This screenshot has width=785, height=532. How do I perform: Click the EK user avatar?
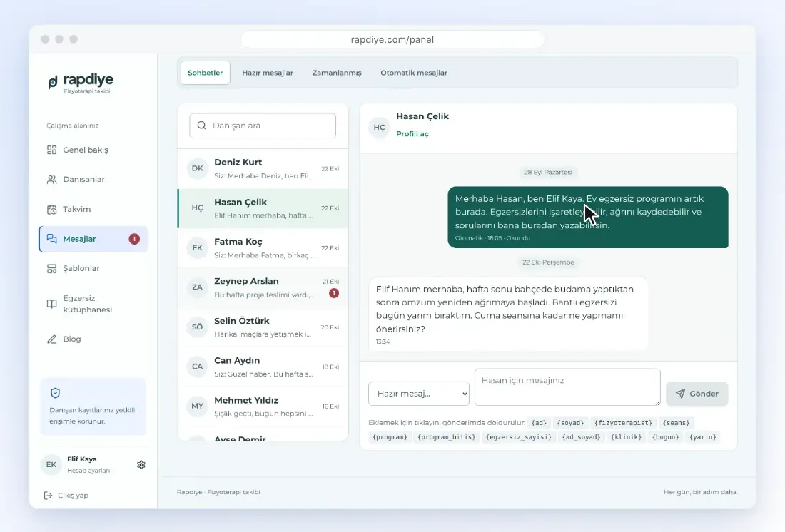tap(51, 464)
